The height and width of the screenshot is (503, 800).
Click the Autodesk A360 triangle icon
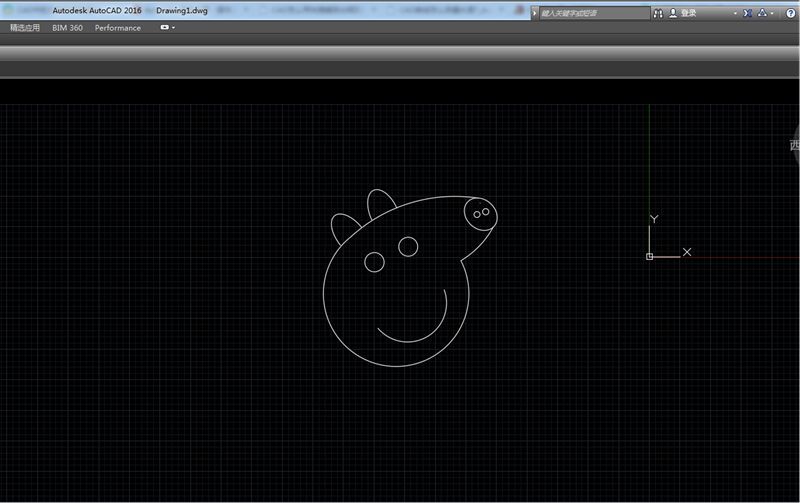pos(762,13)
